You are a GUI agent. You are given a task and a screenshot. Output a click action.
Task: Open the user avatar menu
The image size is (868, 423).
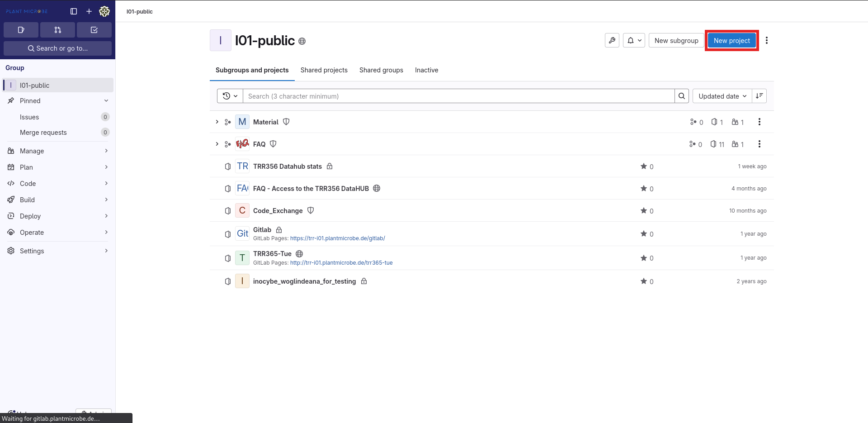click(x=104, y=11)
